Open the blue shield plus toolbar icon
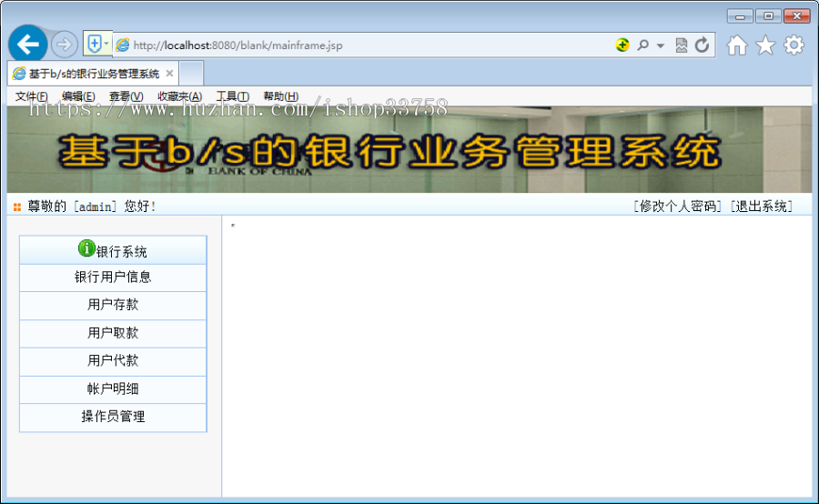This screenshot has width=819, height=504. pyautogui.click(x=95, y=45)
